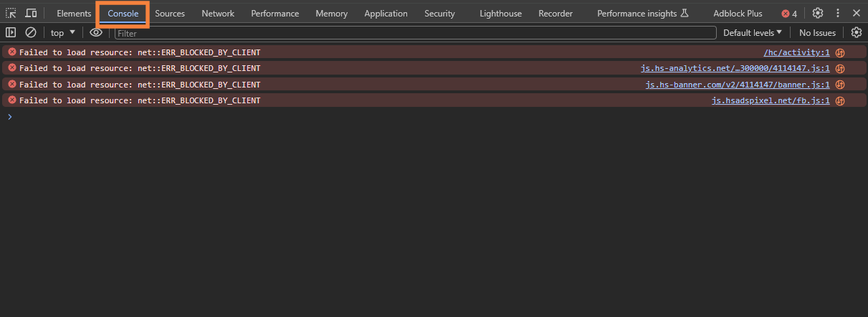Screen dimensions: 868x317
Task: Open the DevTools three-dot customize menu
Action: [837, 14]
